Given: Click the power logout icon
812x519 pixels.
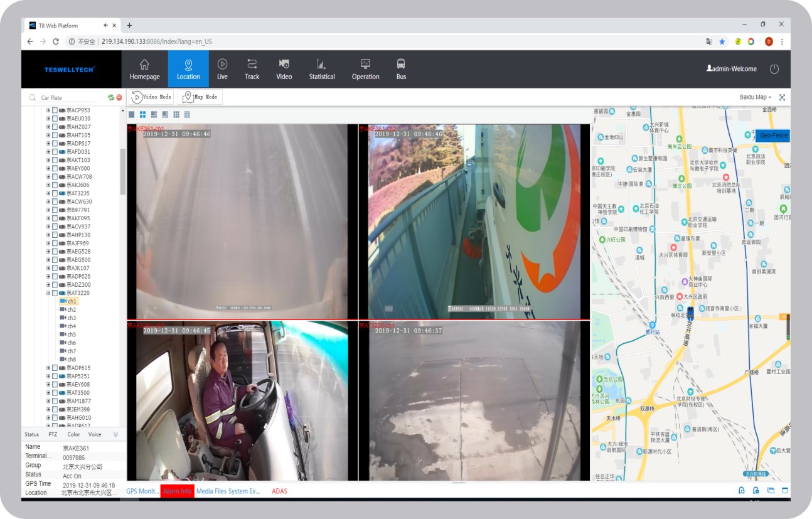Looking at the screenshot, I should click(774, 69).
